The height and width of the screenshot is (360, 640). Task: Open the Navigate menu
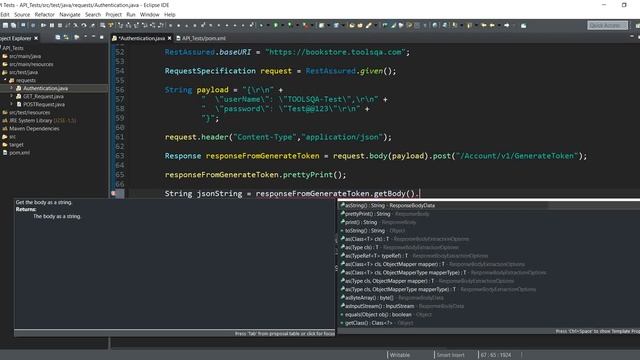pos(70,14)
